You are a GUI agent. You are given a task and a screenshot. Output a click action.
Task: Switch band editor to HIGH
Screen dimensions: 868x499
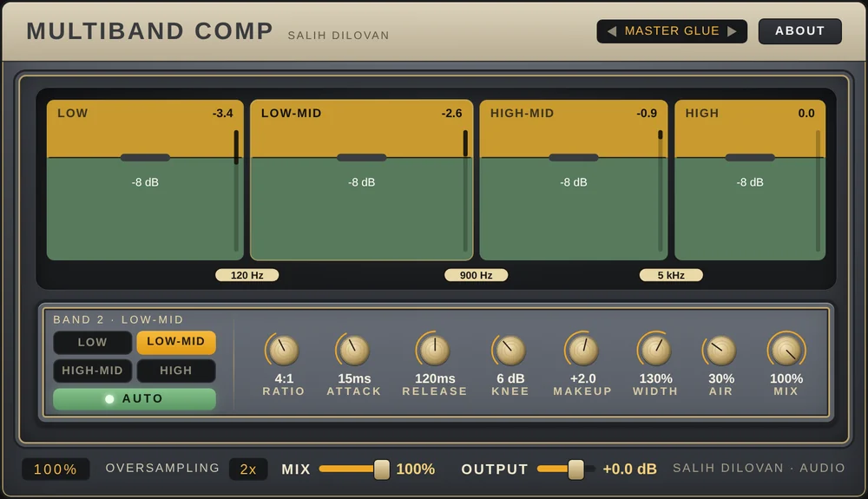[176, 371]
